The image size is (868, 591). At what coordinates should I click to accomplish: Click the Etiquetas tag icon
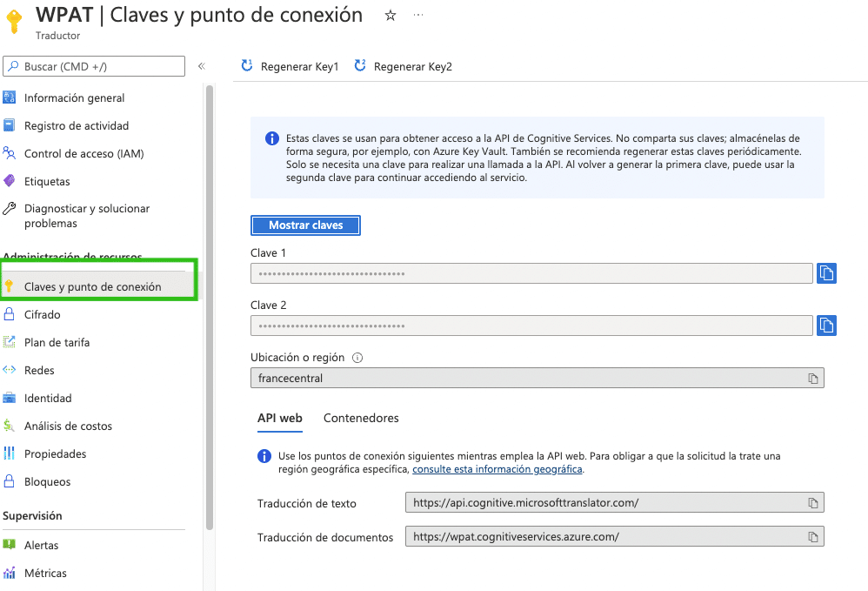pos(10,181)
